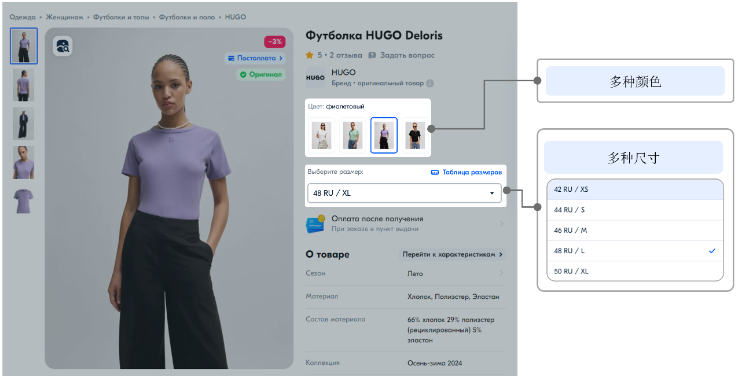Click the HUGO brand logo

316,77
